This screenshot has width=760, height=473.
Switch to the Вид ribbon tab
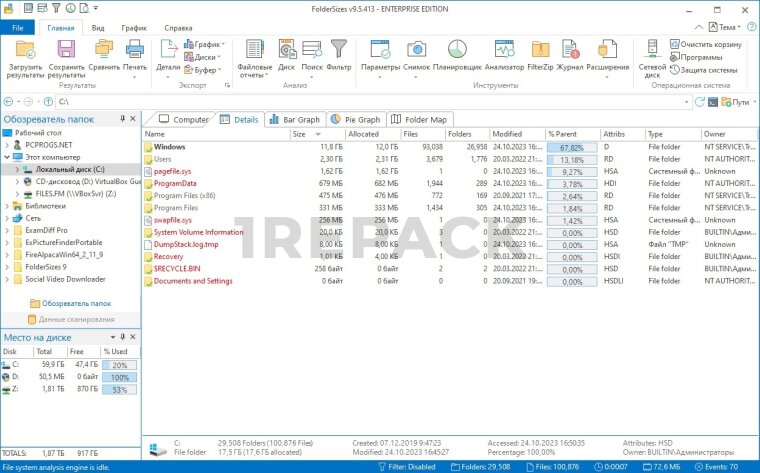point(98,28)
